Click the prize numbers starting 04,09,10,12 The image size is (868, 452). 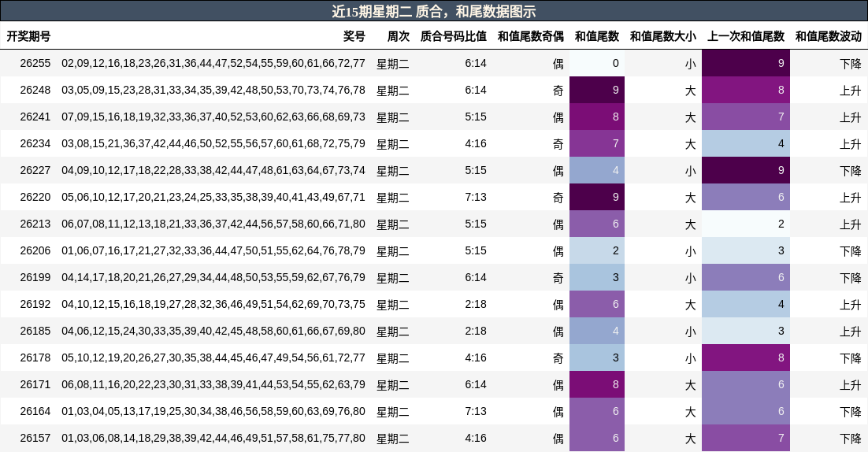(x=213, y=170)
